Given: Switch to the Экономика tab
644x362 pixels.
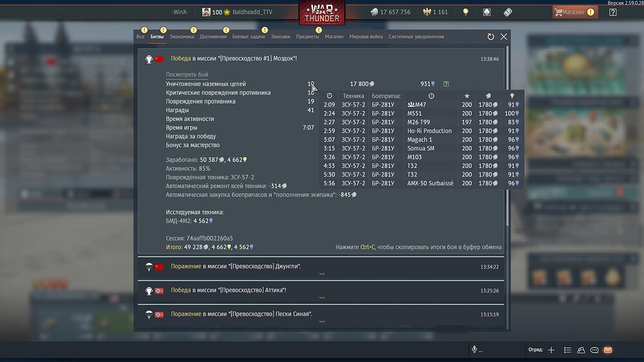Looking at the screenshot, I should 182,37.
